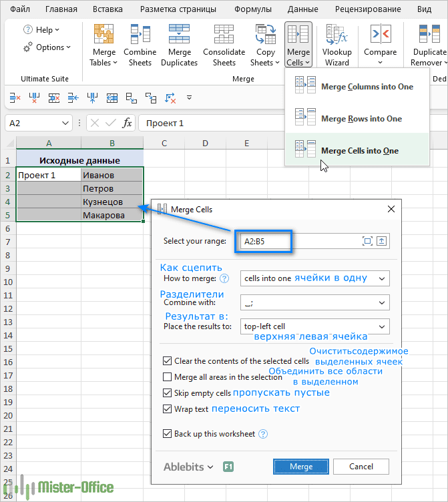Click the cancel X in formula bar
Image resolution: width=448 pixels, height=502 pixels.
(95, 123)
